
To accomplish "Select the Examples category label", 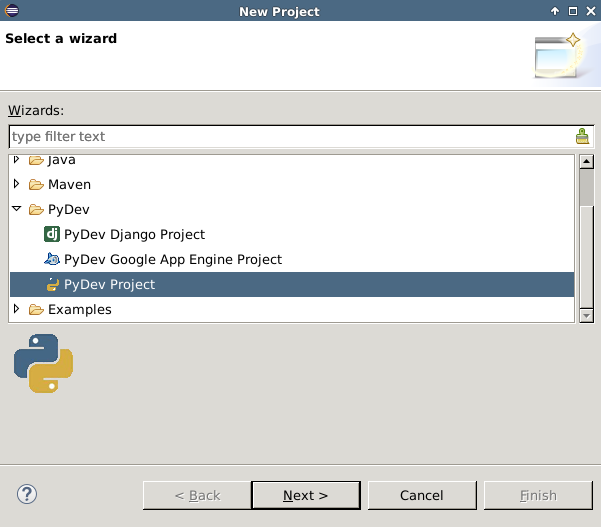I will tap(80, 309).
